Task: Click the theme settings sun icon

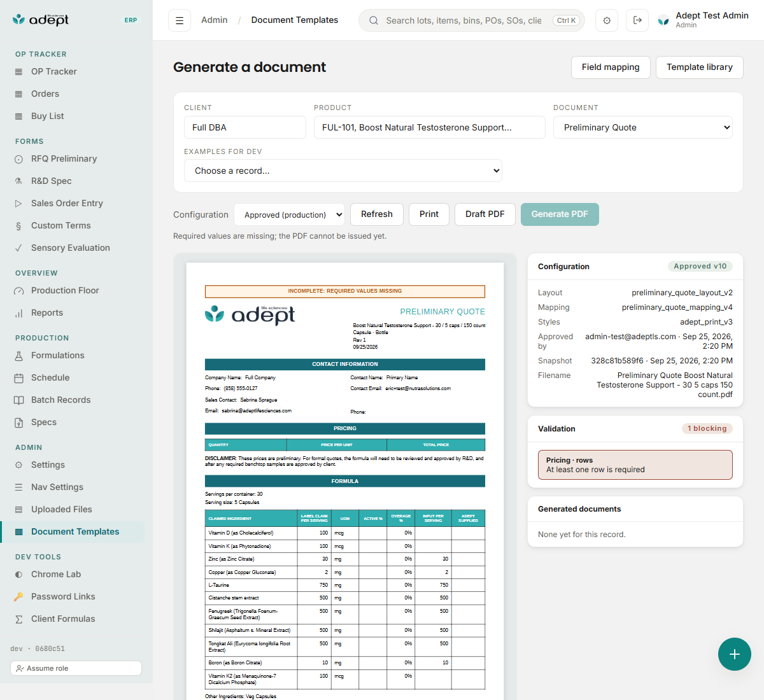Action: [x=607, y=20]
